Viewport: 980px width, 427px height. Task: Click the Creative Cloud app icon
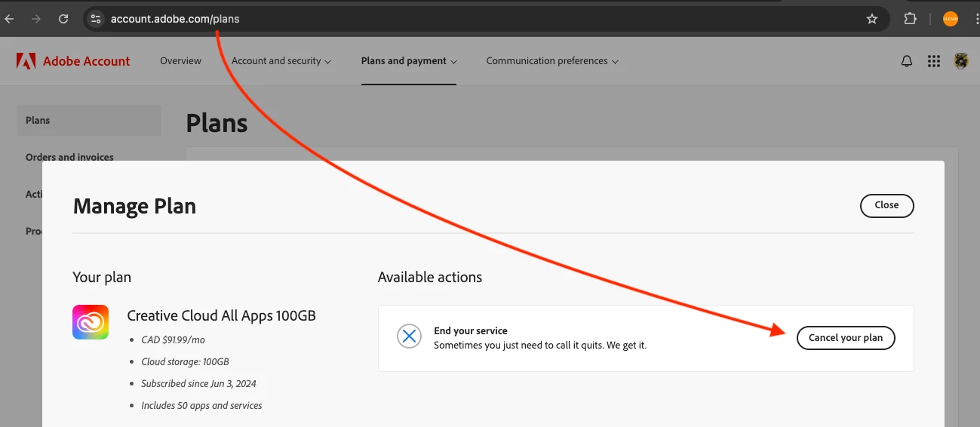point(91,322)
